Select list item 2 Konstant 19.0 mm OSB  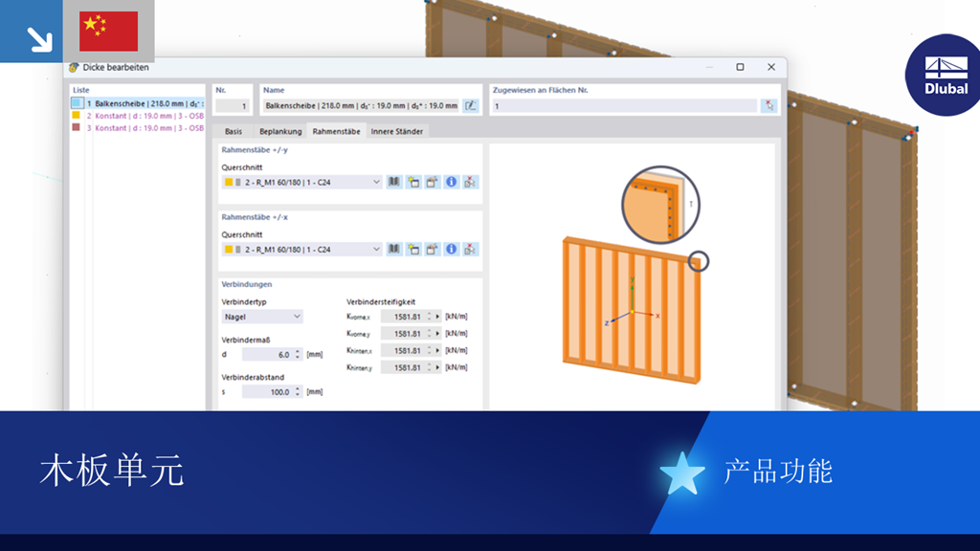[138, 116]
